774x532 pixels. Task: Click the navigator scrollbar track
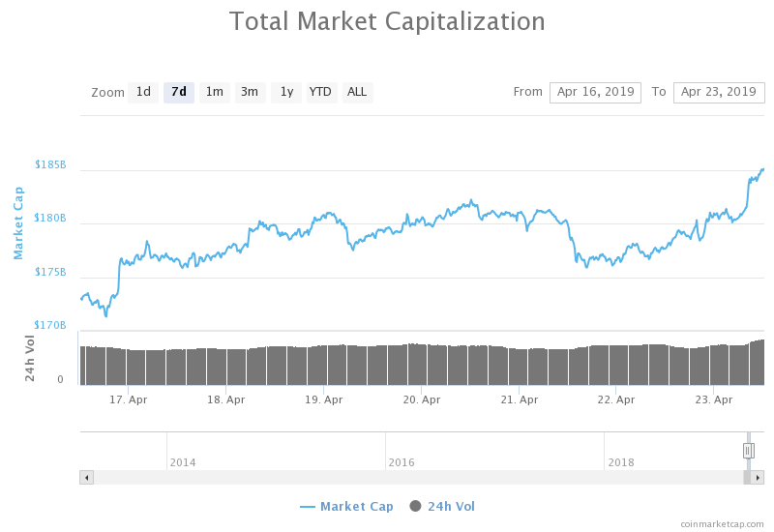click(x=416, y=477)
